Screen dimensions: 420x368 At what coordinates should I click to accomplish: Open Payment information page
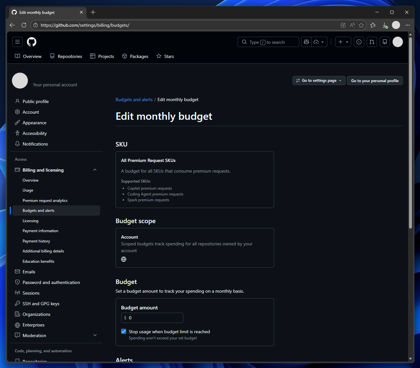pos(40,231)
